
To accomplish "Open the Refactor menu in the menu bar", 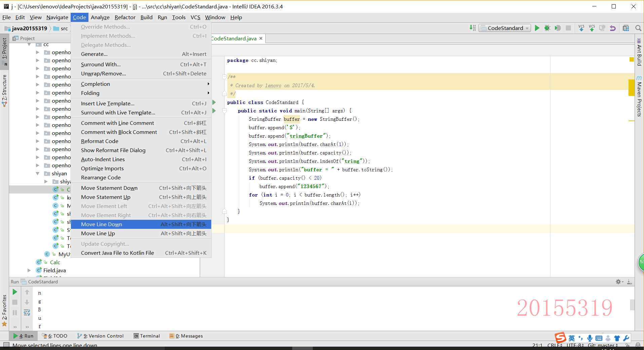I will click(x=125, y=17).
